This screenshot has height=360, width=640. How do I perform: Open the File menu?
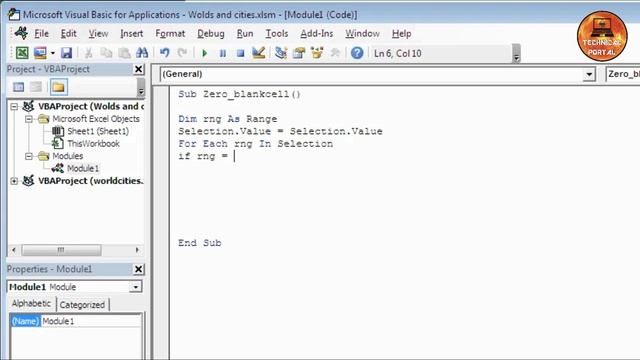coord(41,33)
